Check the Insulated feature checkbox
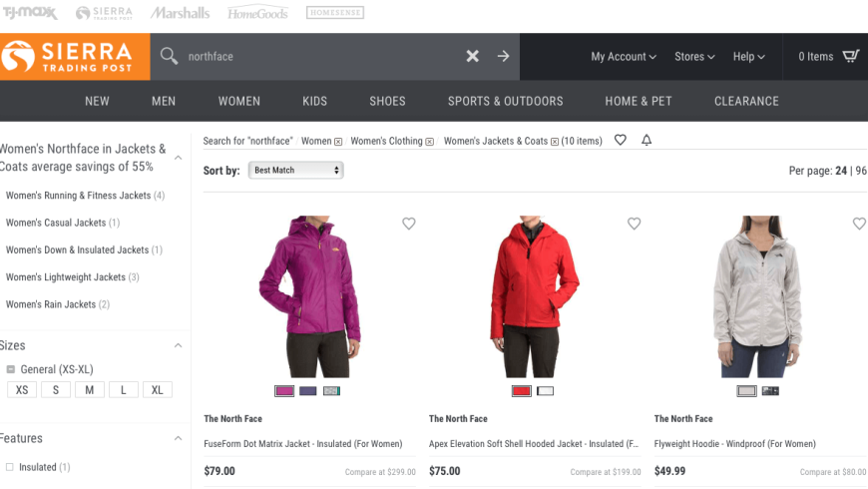 click(x=9, y=467)
